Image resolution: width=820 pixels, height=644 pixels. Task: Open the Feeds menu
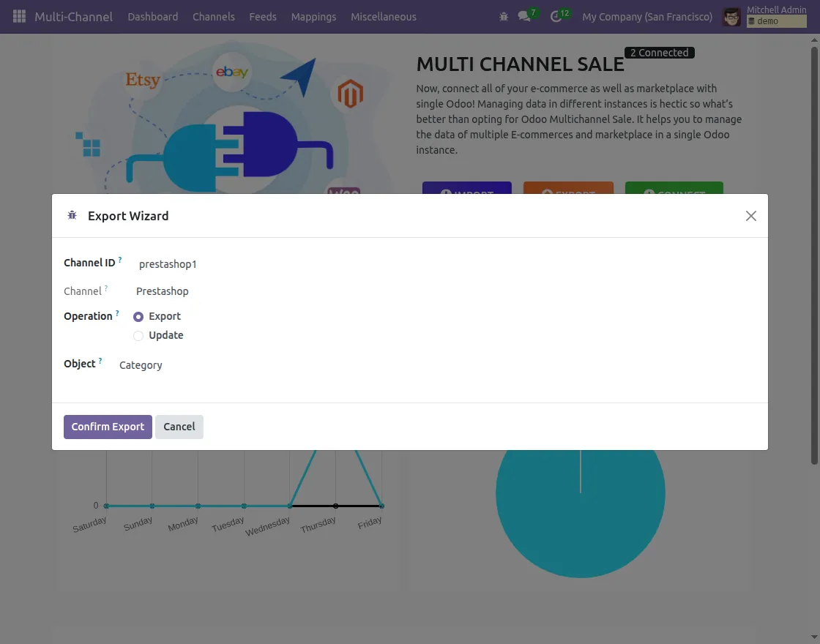click(x=263, y=17)
